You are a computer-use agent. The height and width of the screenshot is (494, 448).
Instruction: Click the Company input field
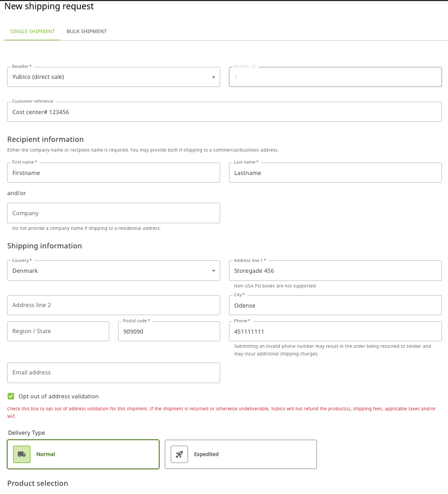[113, 213]
